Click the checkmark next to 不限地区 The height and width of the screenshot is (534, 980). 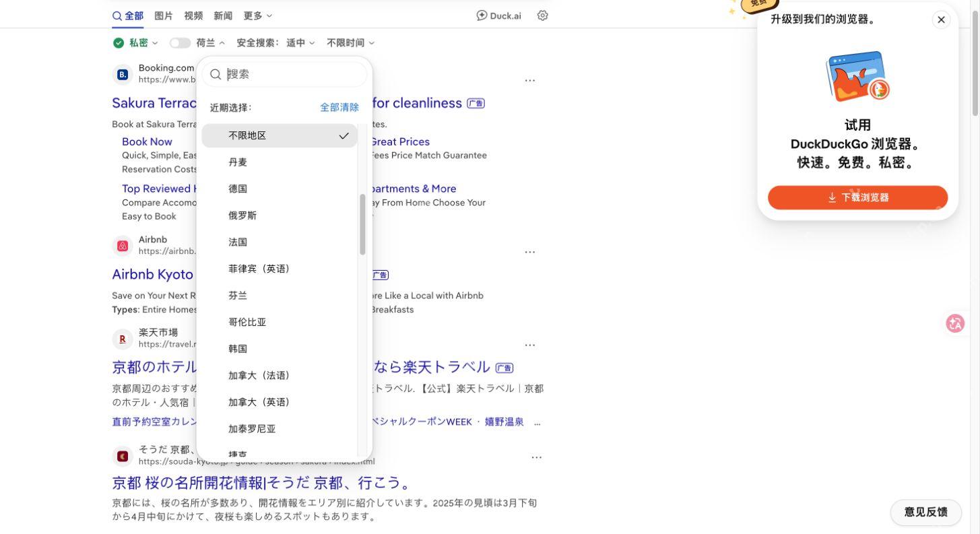344,135
